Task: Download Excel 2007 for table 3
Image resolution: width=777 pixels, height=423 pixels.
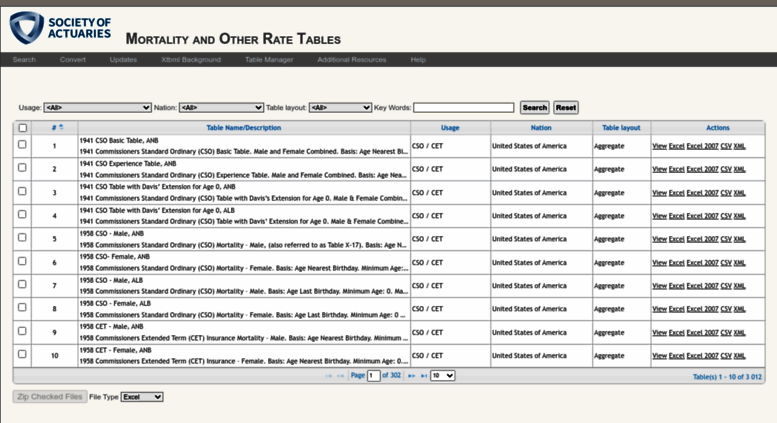Action: coord(702,193)
